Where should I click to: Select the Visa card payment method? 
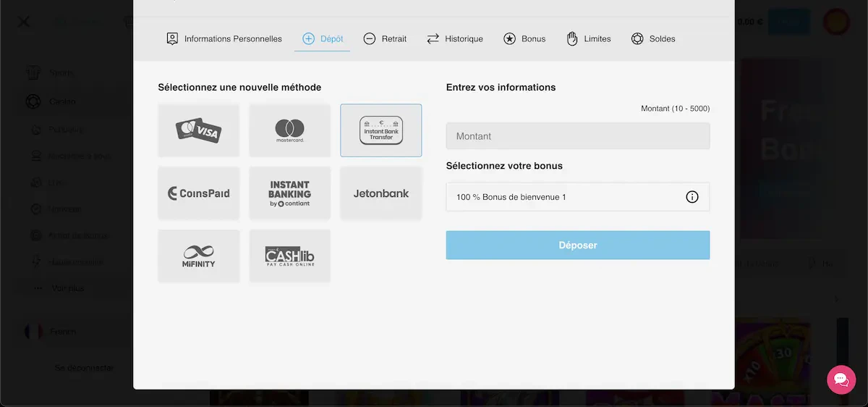198,130
